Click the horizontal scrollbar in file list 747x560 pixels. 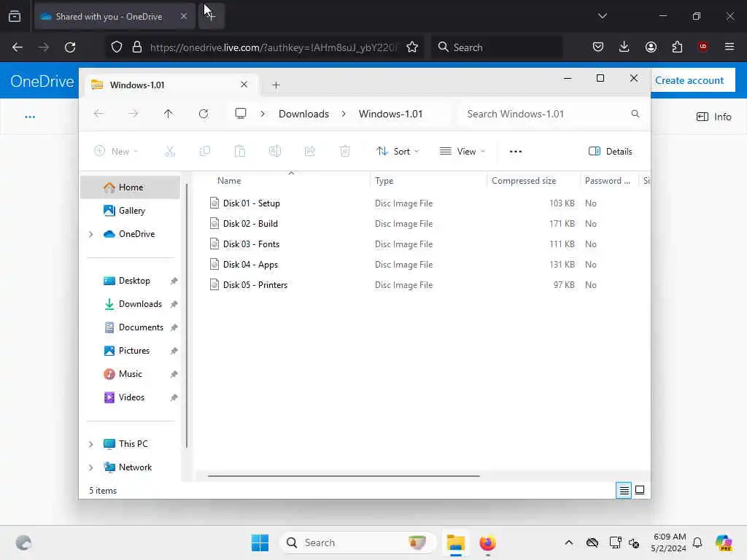pyautogui.click(x=344, y=475)
